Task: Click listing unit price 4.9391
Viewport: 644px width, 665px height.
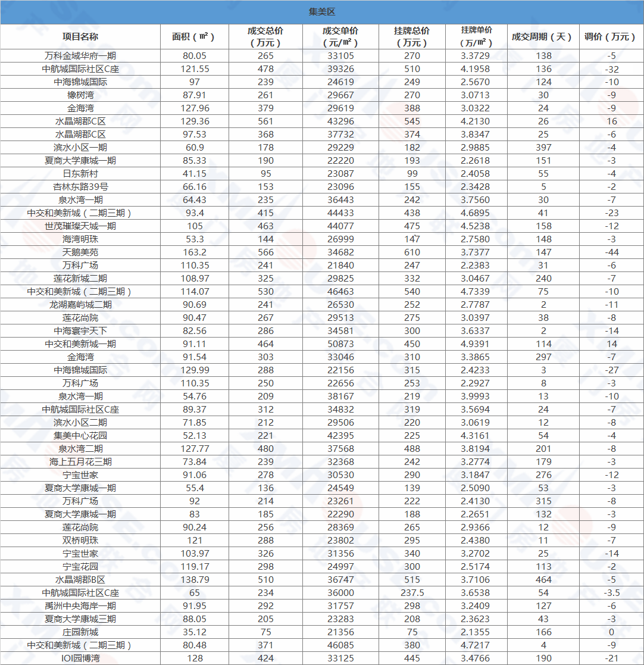Action: click(476, 344)
